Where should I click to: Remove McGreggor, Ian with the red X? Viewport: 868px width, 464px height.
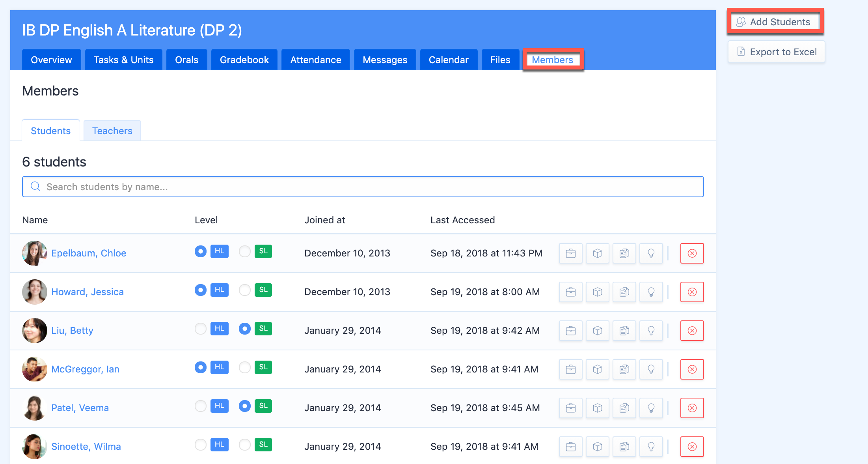[692, 369]
